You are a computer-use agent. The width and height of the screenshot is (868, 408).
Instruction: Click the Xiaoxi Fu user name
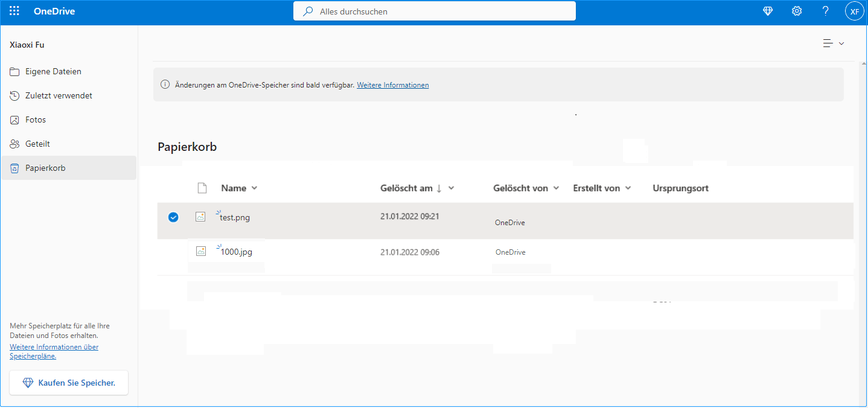27,45
